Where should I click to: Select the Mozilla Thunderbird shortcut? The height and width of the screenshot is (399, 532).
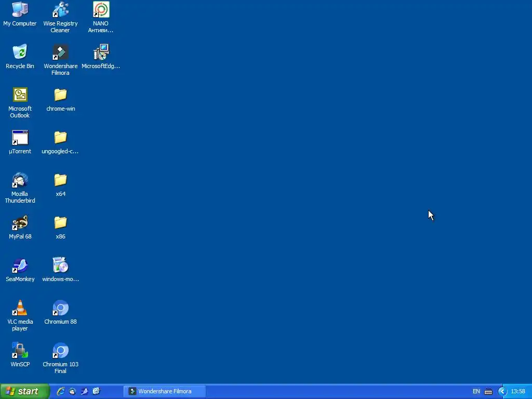20,188
